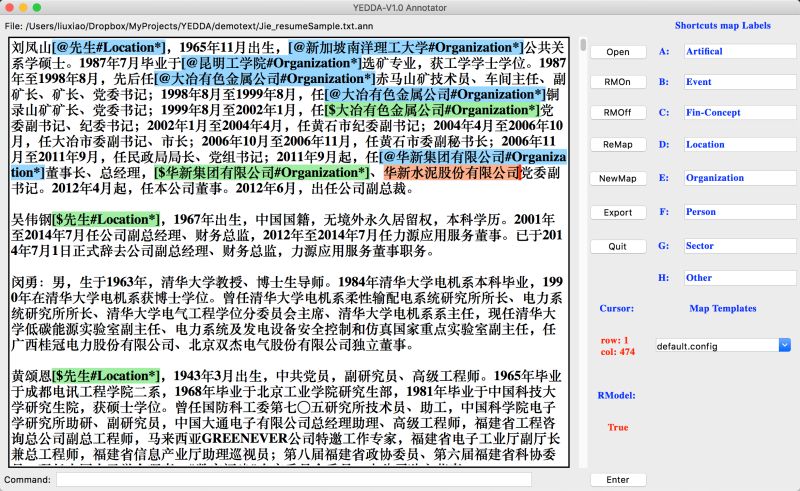Click the blue 新加坡南洋理工大学 Organization annotation
Screen dimensions: 800x491
pos(406,47)
